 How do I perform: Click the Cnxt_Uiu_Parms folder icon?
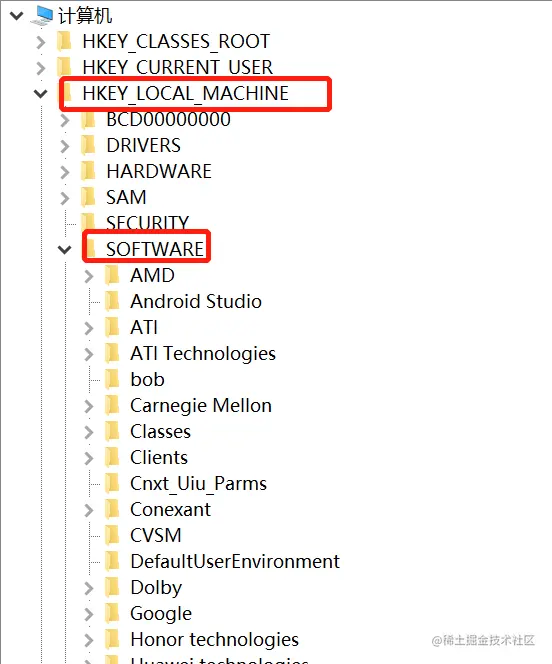(112, 484)
